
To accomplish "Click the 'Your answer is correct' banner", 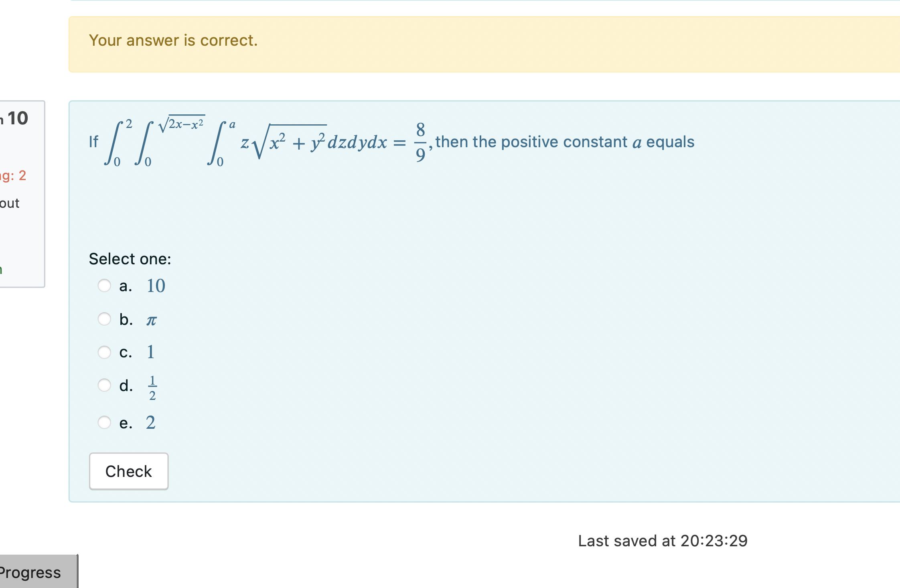I will [172, 40].
